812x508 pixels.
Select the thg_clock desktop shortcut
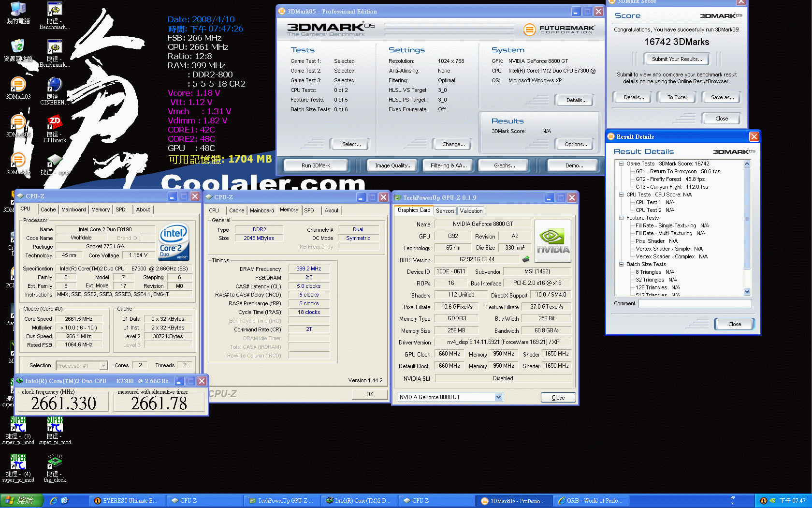(55, 468)
